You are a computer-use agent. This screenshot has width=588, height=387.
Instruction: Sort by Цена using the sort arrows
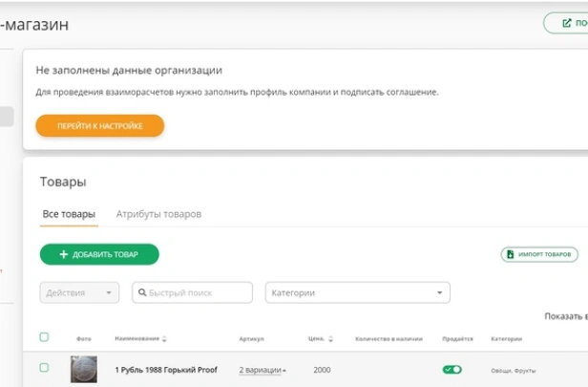[330, 339]
